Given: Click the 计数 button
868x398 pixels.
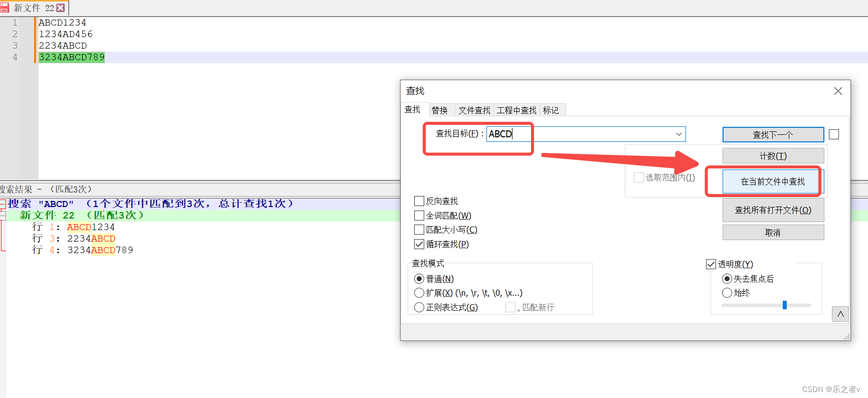Looking at the screenshot, I should click(x=773, y=156).
